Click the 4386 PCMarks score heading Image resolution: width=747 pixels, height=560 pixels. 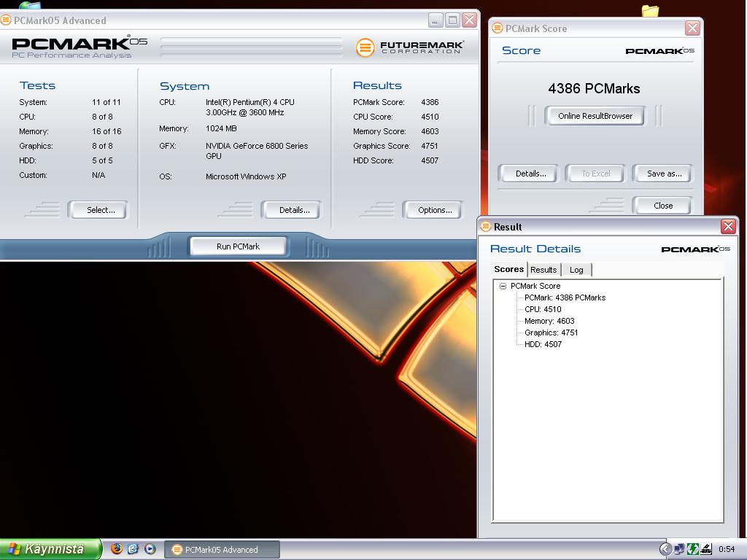tap(594, 88)
